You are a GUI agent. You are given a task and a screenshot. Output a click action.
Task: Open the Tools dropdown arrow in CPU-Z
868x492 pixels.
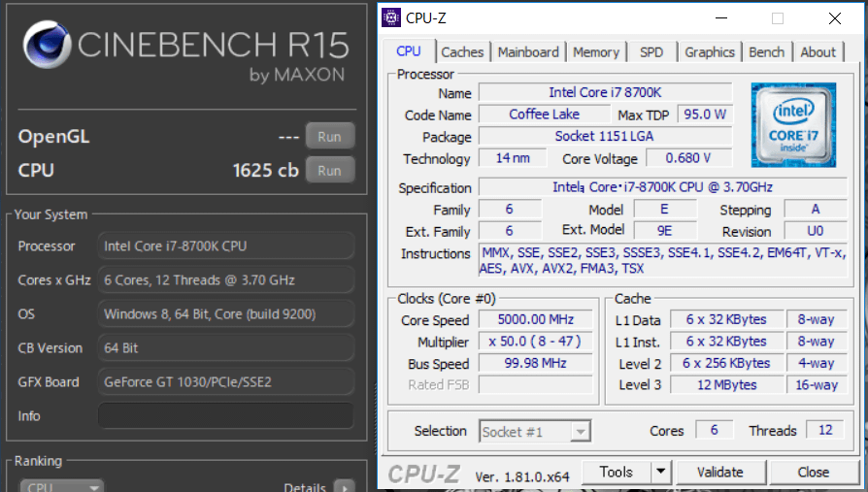[x=660, y=472]
